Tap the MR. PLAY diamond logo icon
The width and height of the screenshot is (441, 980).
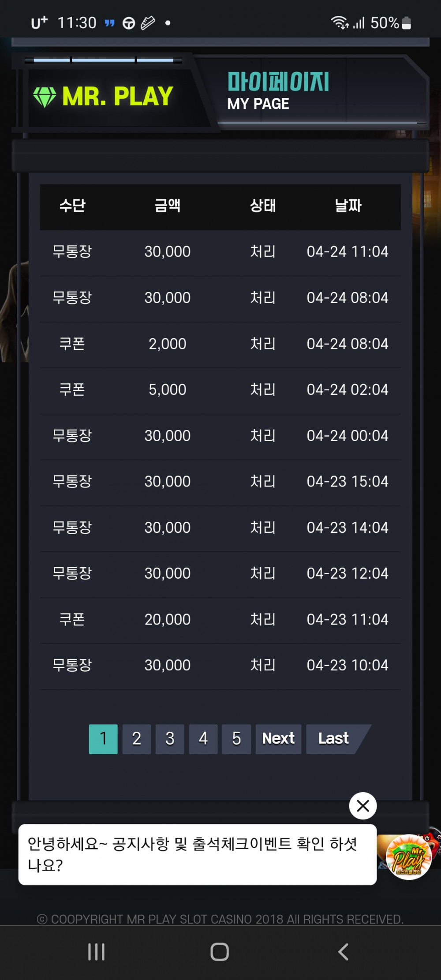45,96
